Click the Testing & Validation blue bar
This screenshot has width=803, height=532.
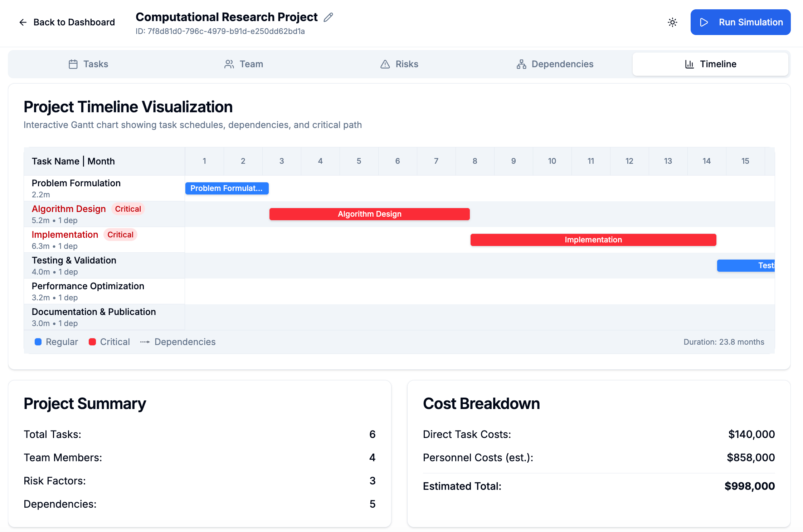pos(745,265)
